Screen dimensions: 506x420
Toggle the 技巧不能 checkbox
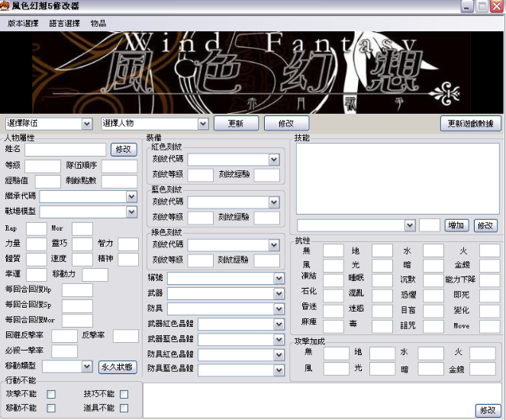(124, 394)
